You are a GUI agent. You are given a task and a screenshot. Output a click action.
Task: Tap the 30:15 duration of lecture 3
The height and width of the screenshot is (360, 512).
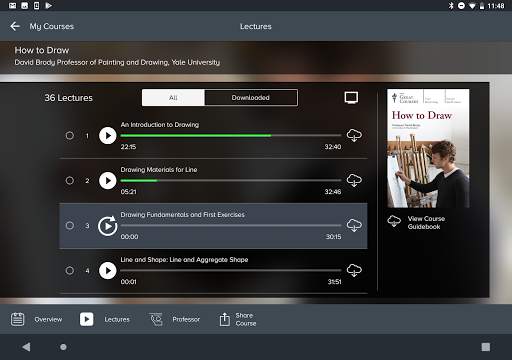pyautogui.click(x=333, y=237)
